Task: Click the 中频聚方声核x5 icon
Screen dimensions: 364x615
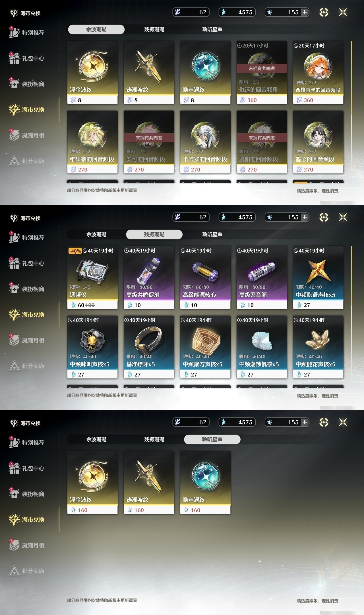Action: pos(206,340)
